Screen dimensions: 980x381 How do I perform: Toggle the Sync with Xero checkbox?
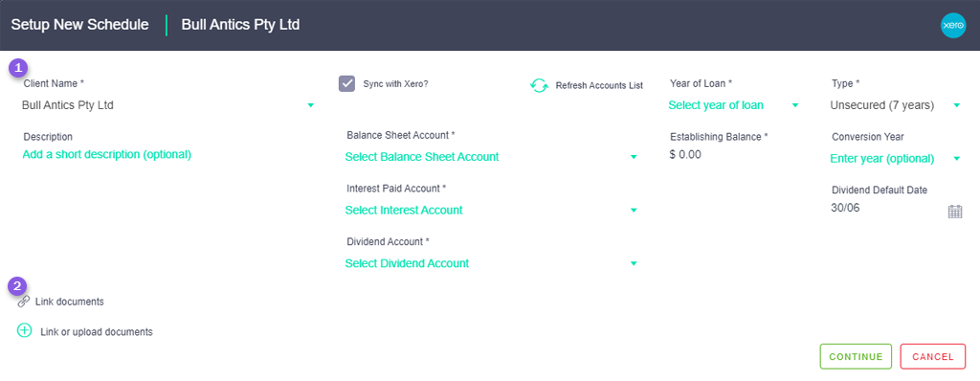point(346,84)
